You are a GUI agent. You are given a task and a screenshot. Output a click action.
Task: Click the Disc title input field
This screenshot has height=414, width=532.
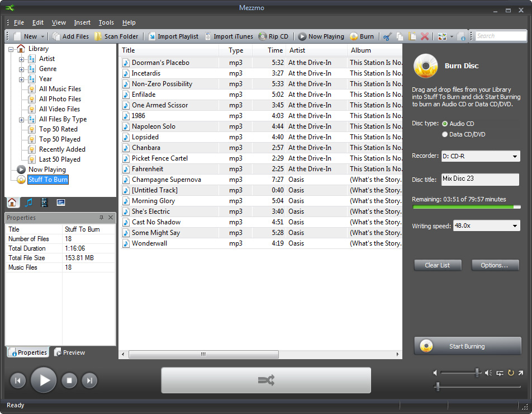480,180
